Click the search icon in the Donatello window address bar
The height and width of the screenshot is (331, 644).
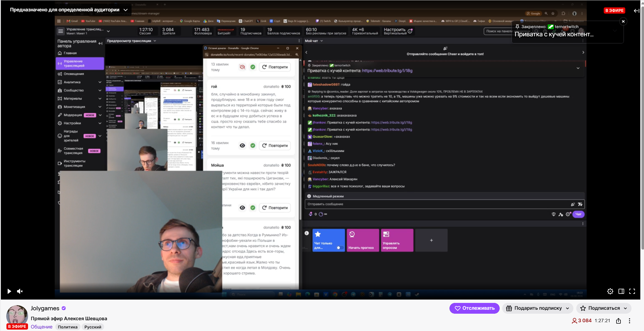(297, 55)
